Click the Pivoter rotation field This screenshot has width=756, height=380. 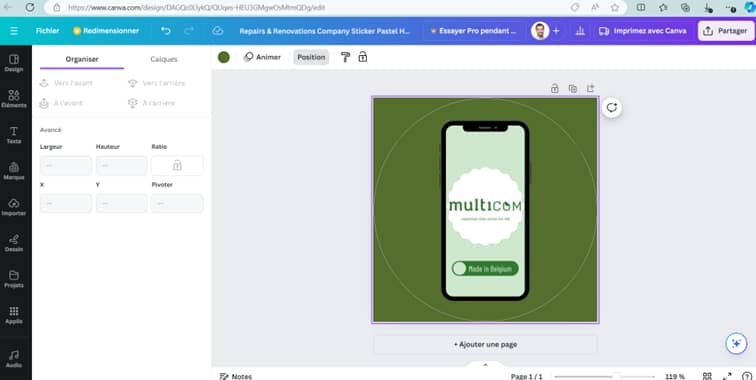[177, 204]
